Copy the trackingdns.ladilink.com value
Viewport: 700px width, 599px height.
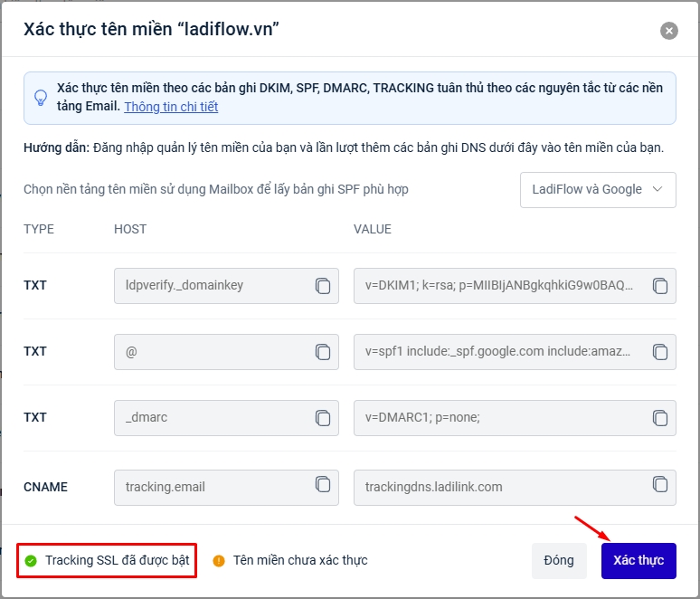(660, 484)
